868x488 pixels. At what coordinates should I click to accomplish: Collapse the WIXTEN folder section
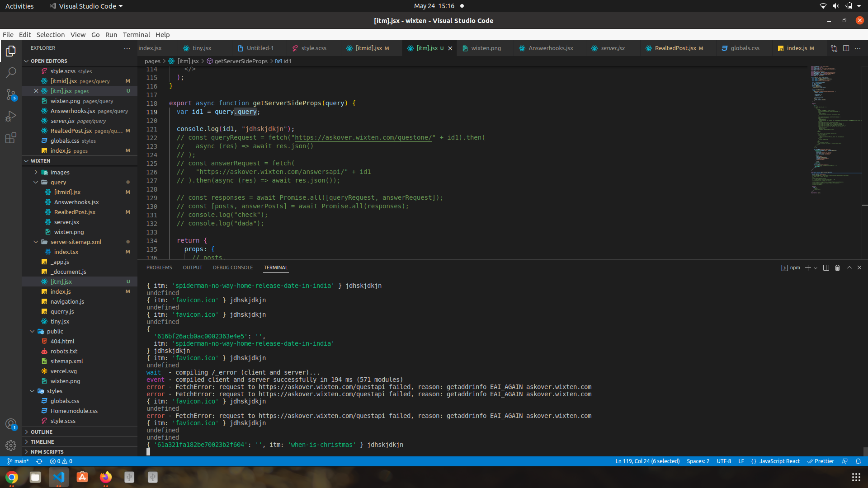(26, 161)
